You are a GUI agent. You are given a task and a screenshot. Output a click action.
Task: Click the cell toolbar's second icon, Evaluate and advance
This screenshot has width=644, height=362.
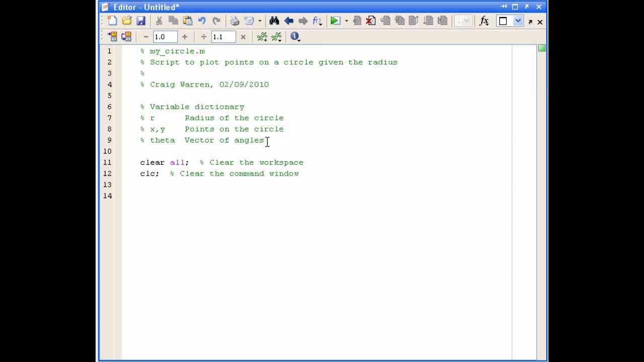coord(126,36)
